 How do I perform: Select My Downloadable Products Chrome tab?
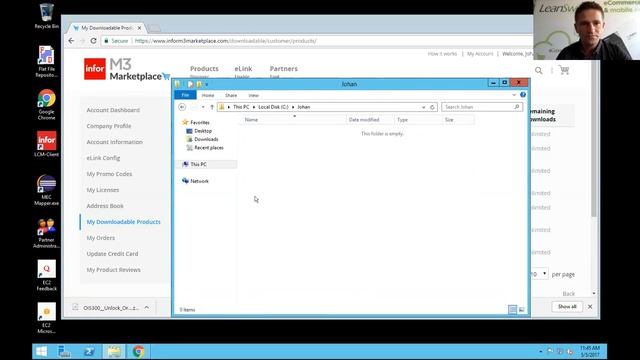point(108,28)
